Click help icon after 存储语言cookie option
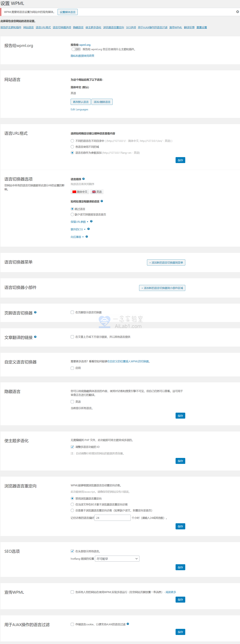This screenshot has height=644, width=240. click(128, 624)
